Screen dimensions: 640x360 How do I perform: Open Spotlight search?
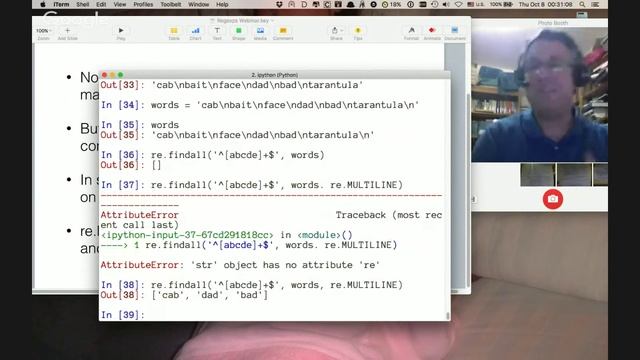[582, 4]
